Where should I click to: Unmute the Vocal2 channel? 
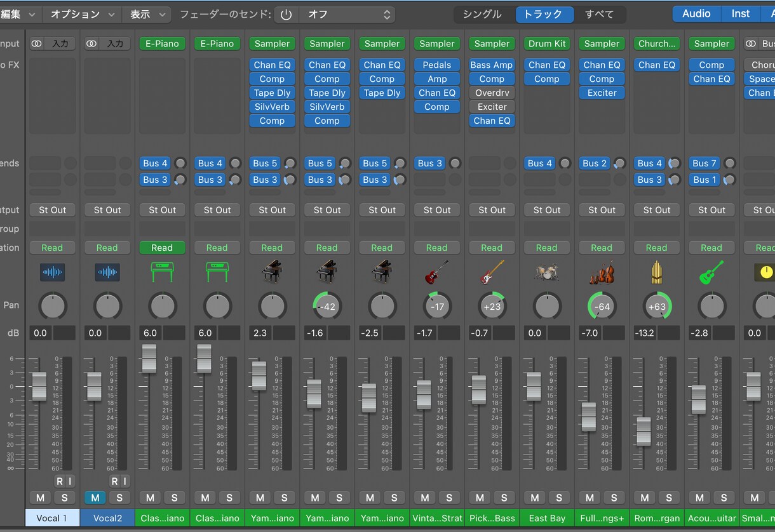pos(95,498)
